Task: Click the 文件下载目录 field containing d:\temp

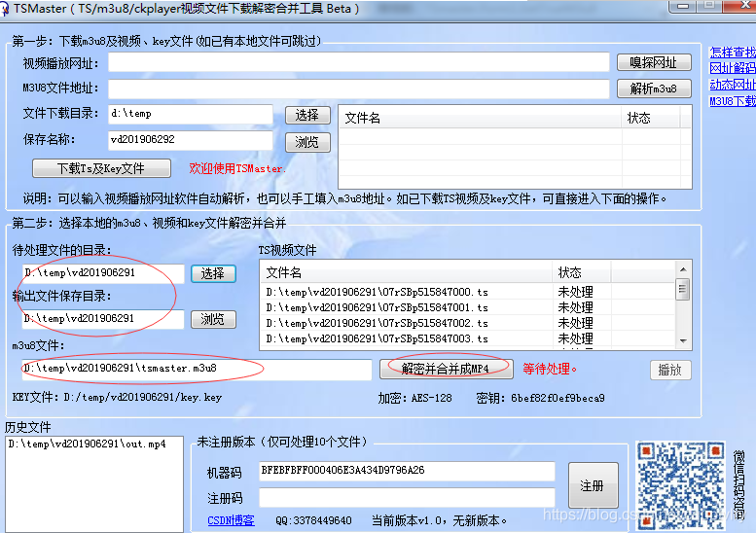Action: (191, 114)
